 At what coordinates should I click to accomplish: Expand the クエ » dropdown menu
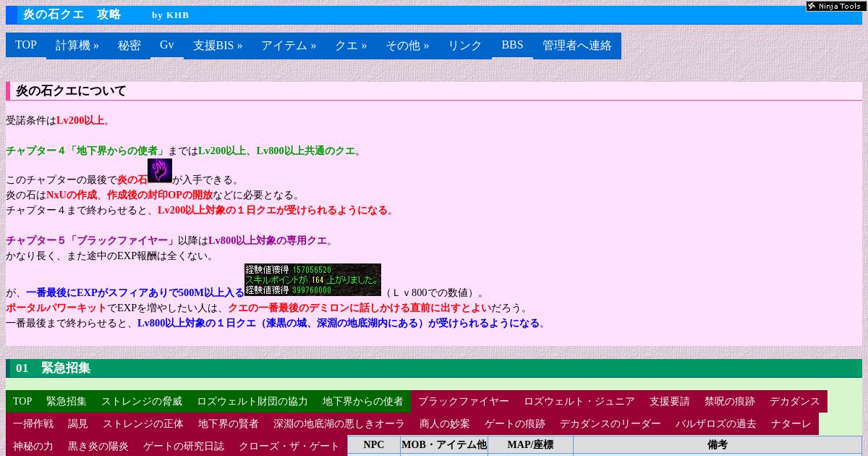pos(351,45)
